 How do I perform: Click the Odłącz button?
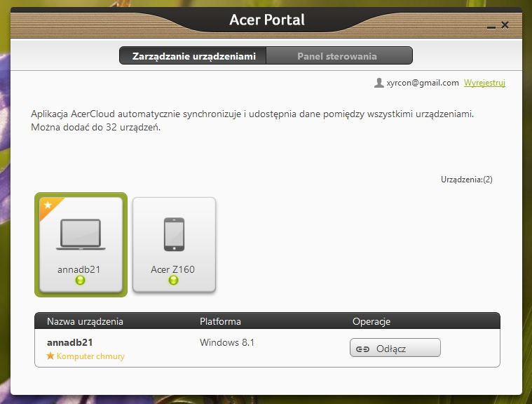click(x=395, y=348)
